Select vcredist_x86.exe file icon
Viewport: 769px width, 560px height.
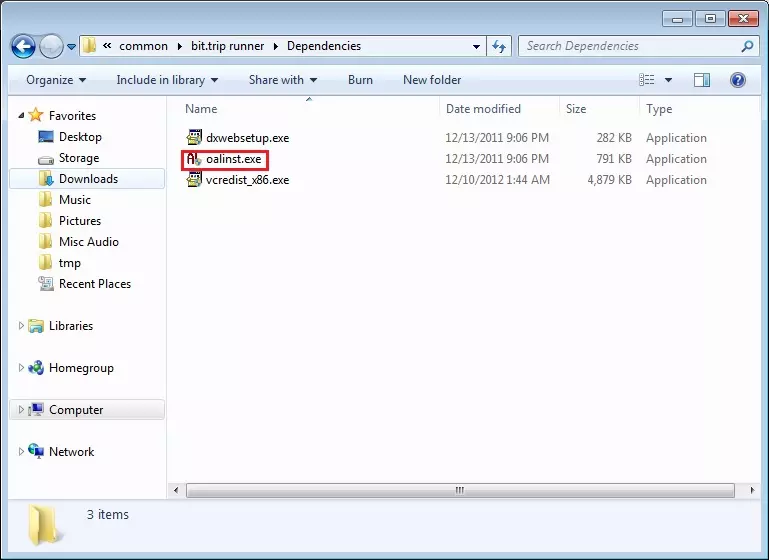point(194,180)
